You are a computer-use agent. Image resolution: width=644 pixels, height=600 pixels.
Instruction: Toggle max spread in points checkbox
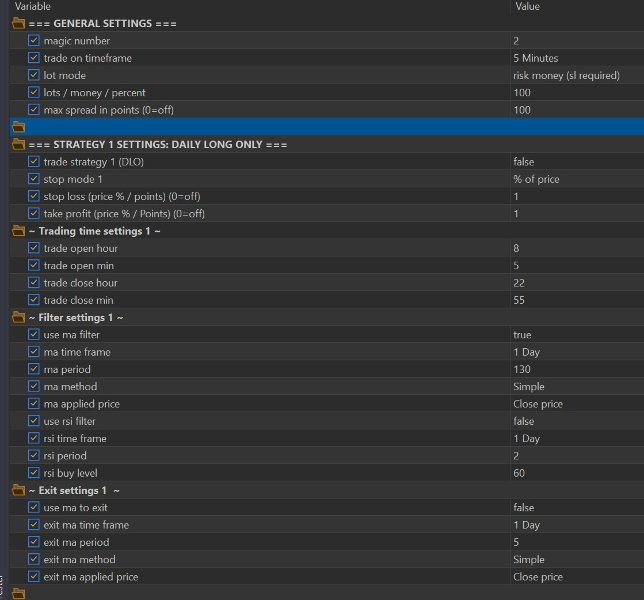click(x=34, y=109)
